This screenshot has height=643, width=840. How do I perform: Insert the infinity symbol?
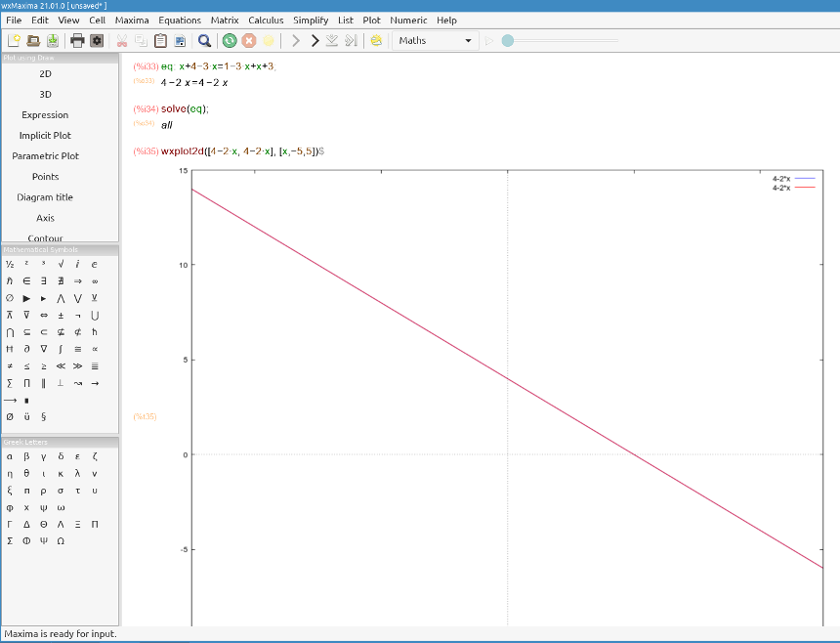(95, 281)
